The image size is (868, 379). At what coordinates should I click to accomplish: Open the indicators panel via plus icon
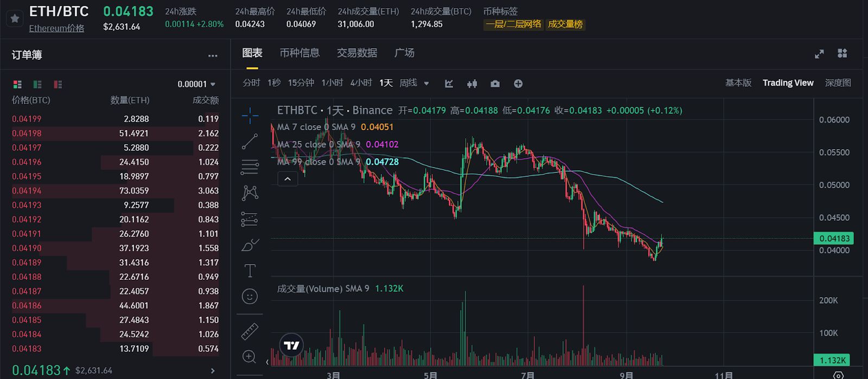click(x=518, y=83)
